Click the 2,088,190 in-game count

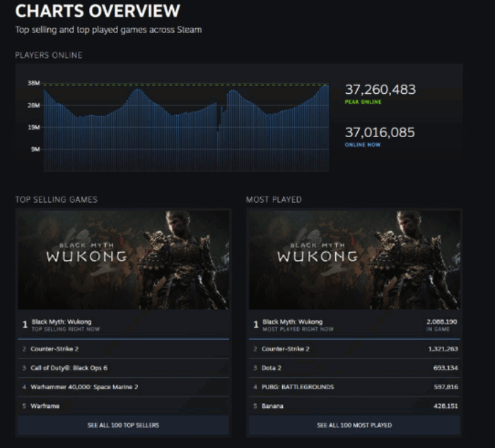pos(442,322)
